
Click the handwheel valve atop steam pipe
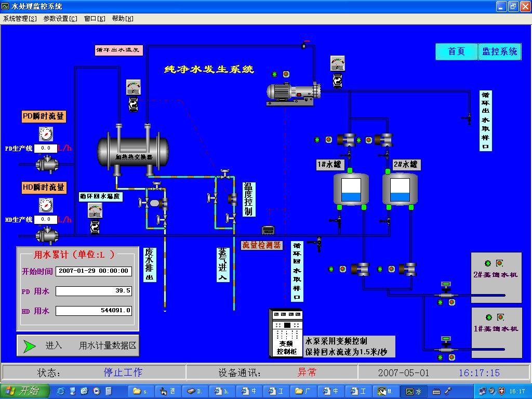pos(224,174)
